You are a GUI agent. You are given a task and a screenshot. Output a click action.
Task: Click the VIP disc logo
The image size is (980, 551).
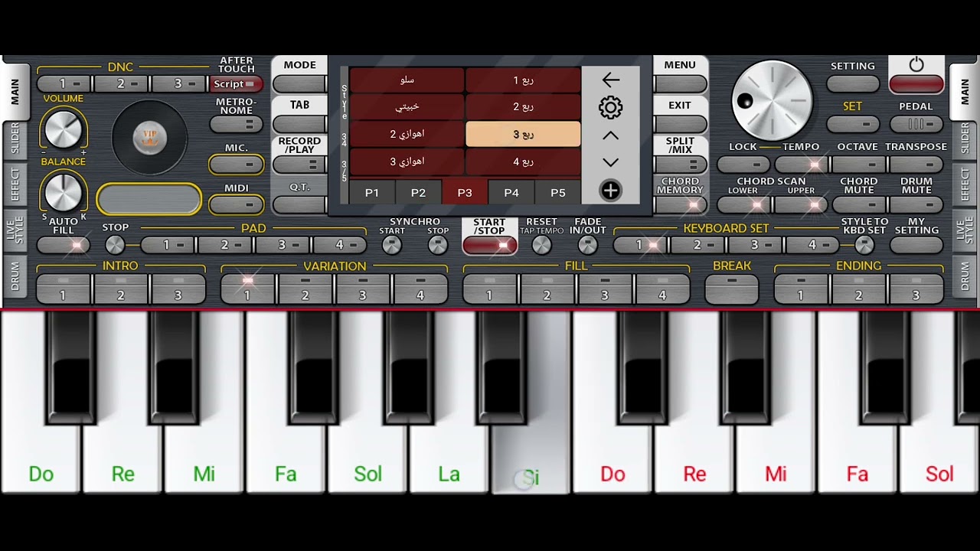(149, 138)
